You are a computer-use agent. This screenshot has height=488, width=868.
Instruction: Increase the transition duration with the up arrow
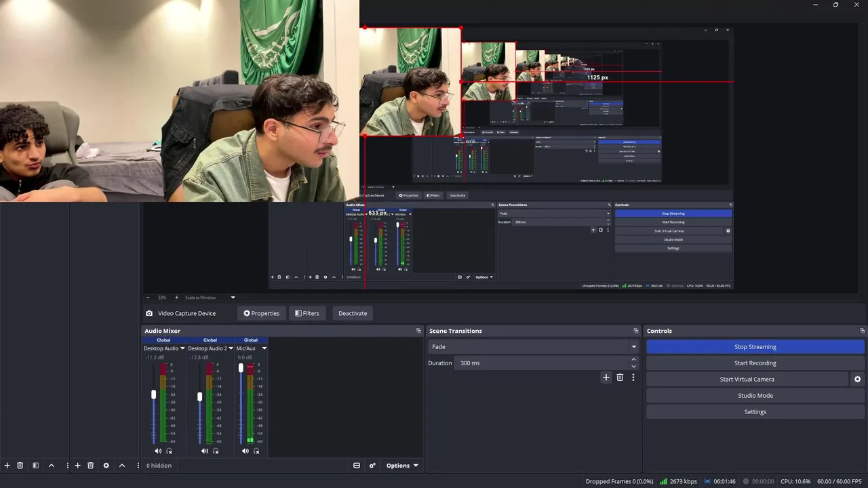(634, 360)
